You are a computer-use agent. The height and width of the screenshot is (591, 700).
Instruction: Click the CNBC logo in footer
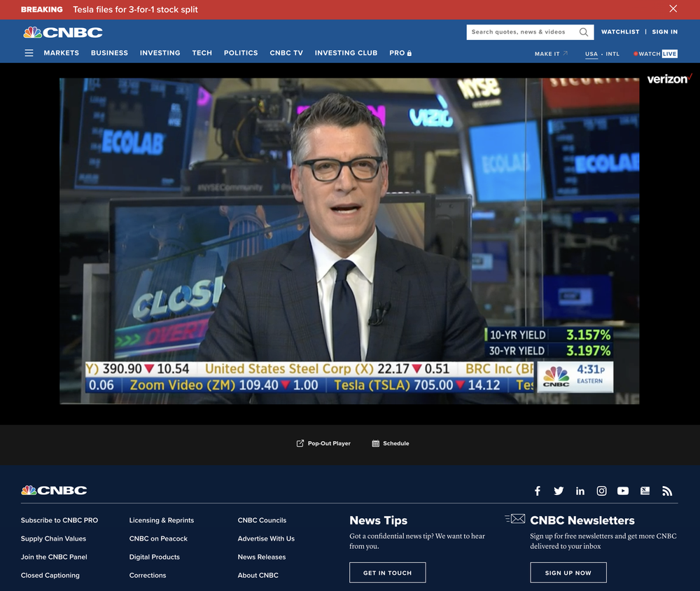(x=54, y=490)
